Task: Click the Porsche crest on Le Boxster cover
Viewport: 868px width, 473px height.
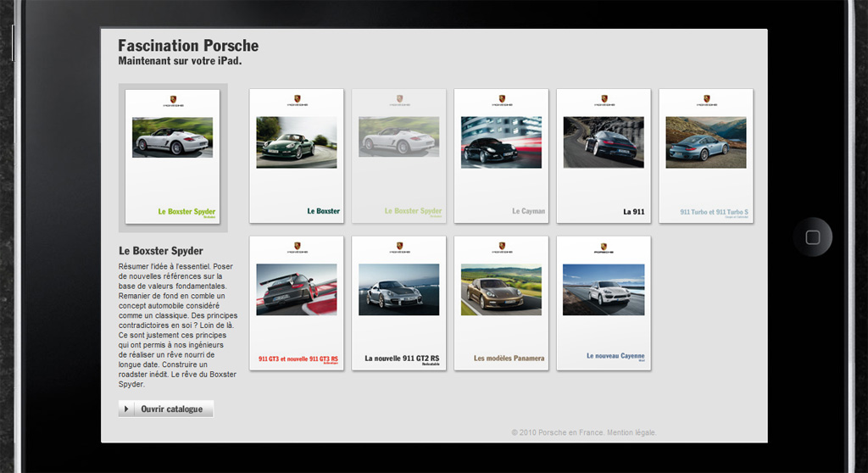Action: 297,98
